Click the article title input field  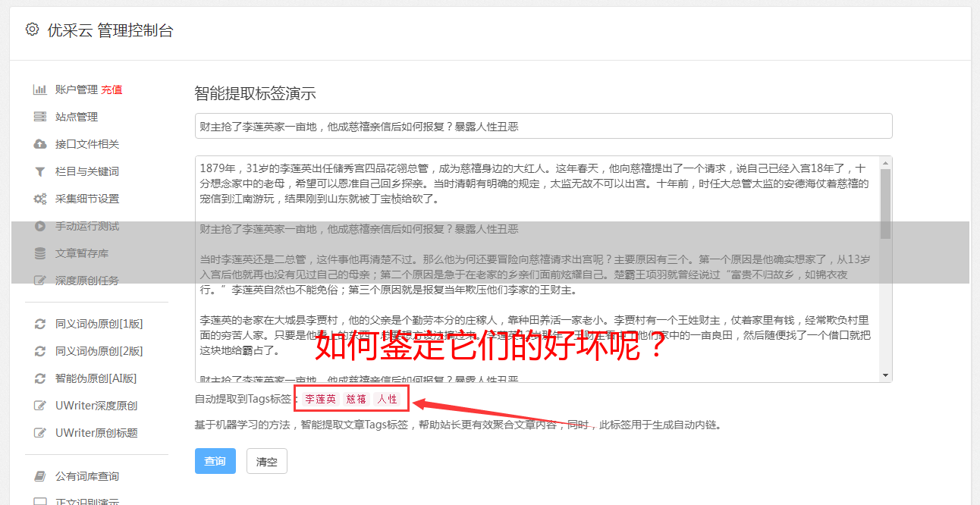pyautogui.click(x=543, y=126)
